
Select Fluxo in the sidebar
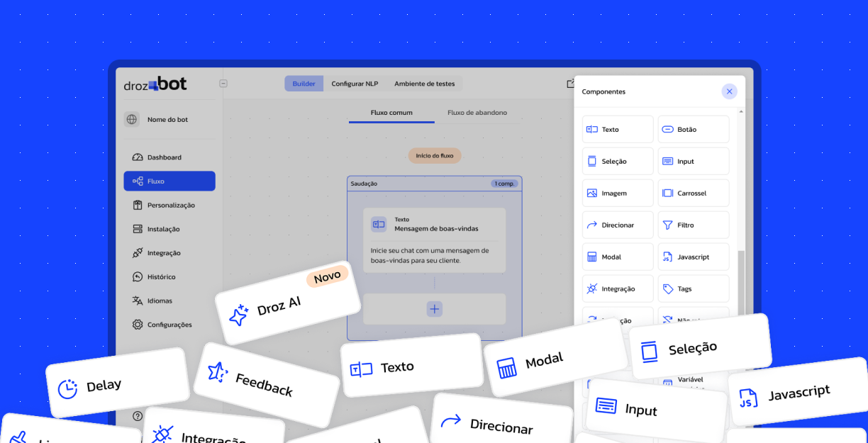pos(169,181)
